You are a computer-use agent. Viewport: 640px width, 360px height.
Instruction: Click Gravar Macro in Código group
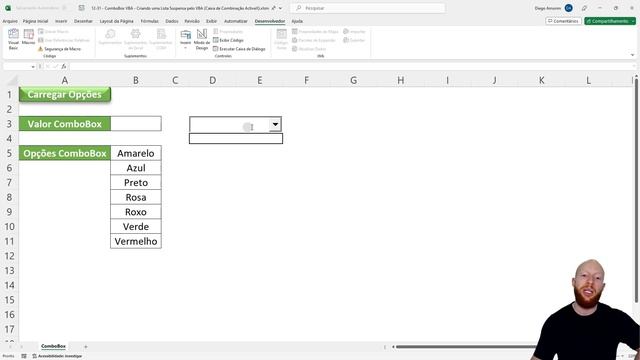53,31
